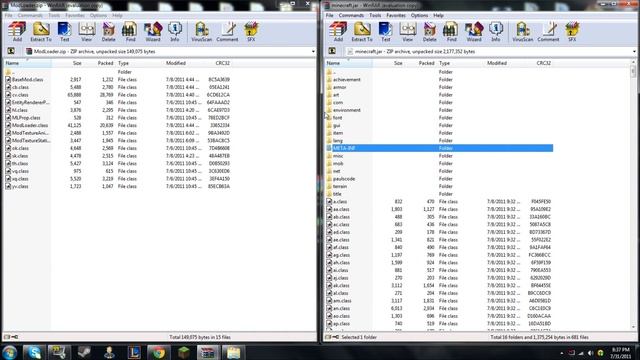The image size is (640, 360).
Task: Open Commands menu in minecraft.jar window
Action: coord(351,16)
